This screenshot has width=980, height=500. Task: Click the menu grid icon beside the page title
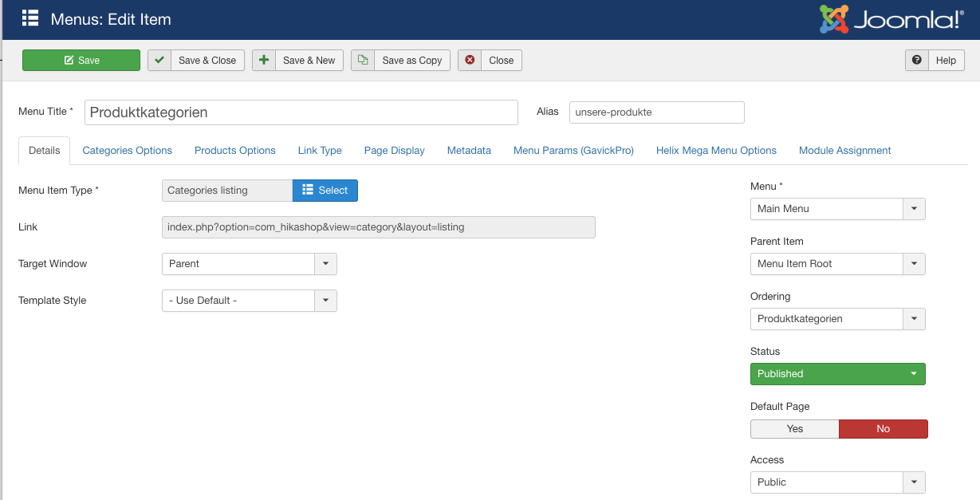click(30, 18)
